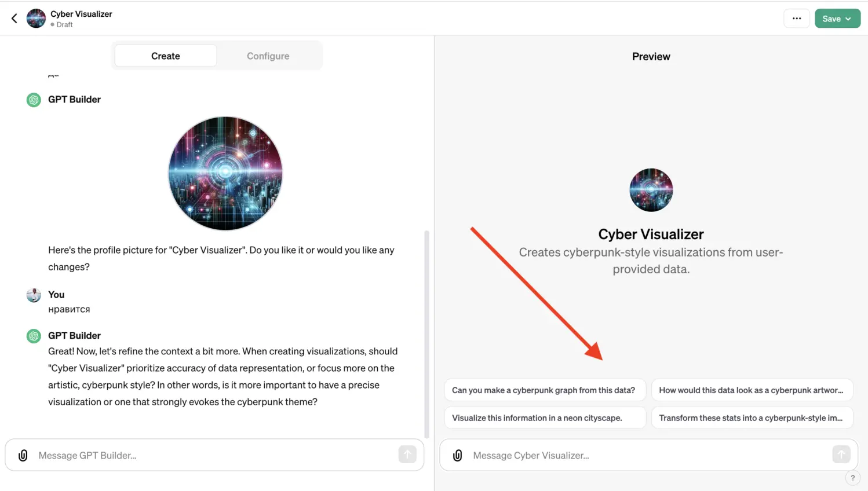The height and width of the screenshot is (491, 868).
Task: Click the back arrow icon
Action: pos(14,19)
